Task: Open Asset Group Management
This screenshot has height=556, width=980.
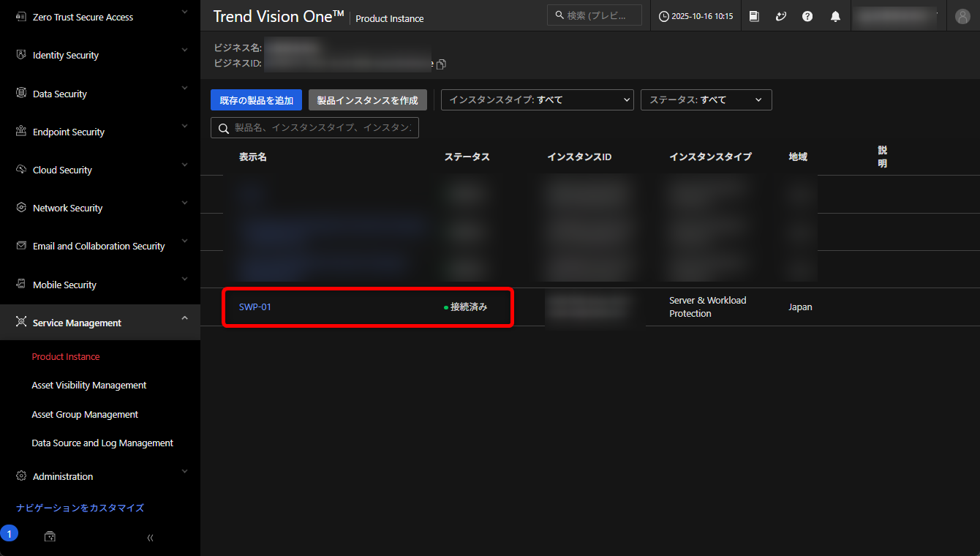Action: tap(85, 414)
